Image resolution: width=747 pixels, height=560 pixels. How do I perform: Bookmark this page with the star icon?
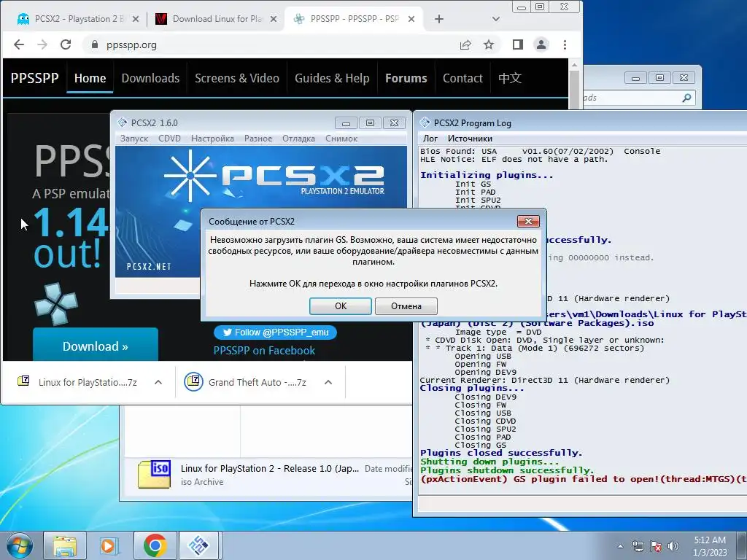[x=489, y=44]
